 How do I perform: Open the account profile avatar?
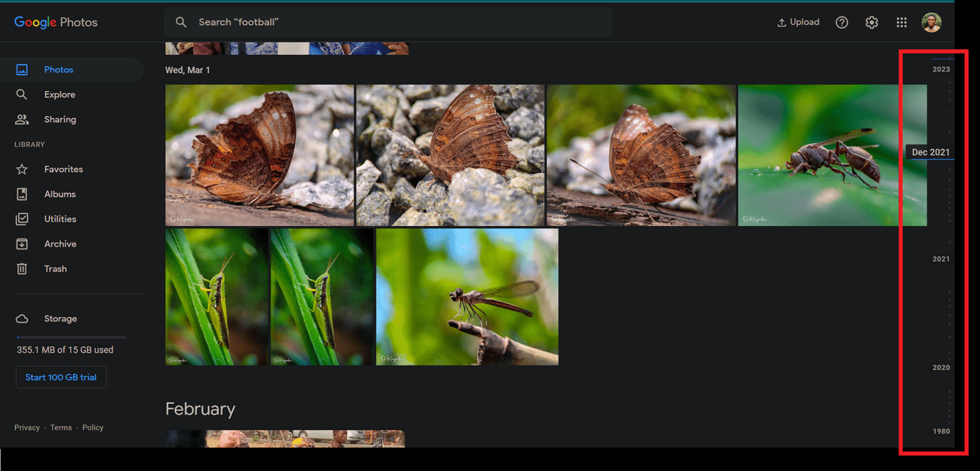pyautogui.click(x=931, y=23)
